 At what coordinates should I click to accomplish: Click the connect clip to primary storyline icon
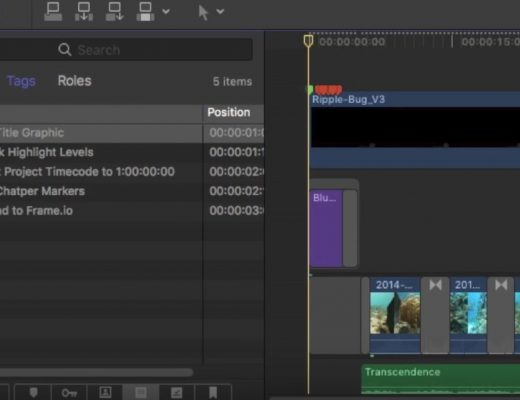pos(53,12)
